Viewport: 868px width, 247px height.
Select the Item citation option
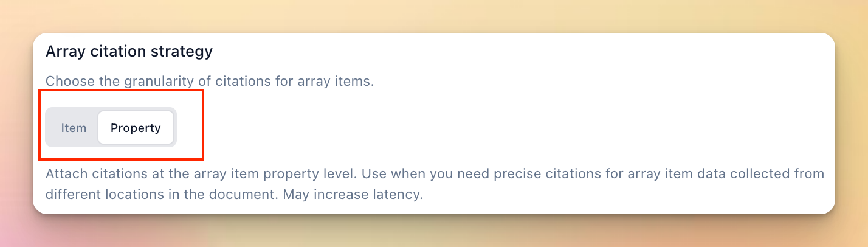[74, 128]
